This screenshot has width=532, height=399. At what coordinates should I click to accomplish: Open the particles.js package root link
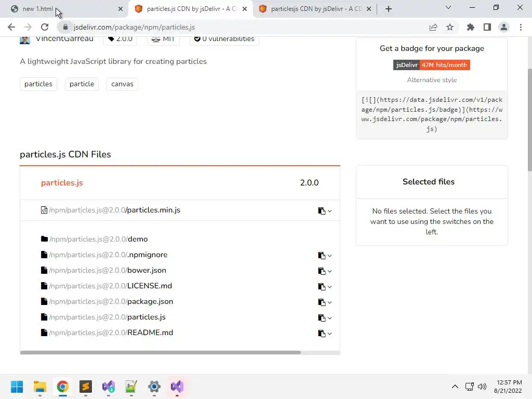tap(62, 182)
